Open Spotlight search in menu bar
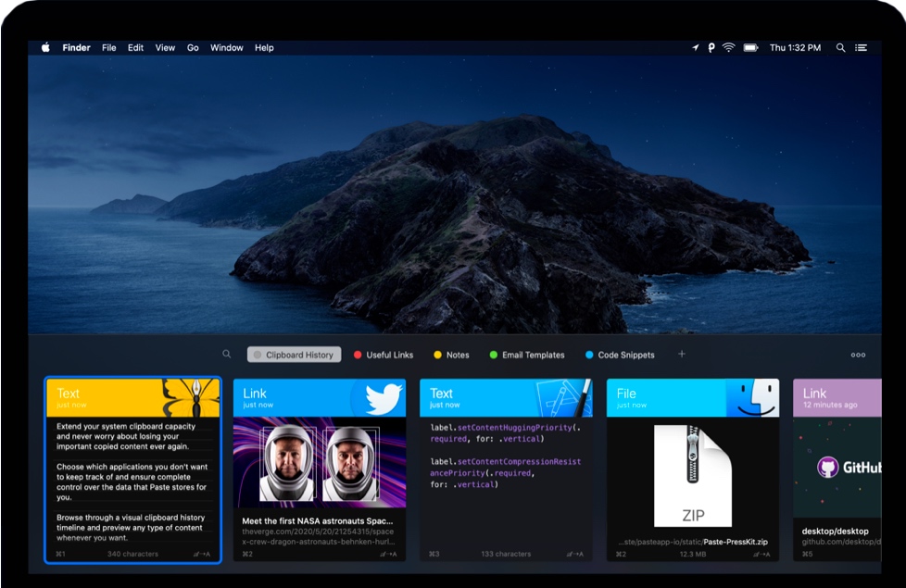The height and width of the screenshot is (588, 906). tap(841, 47)
